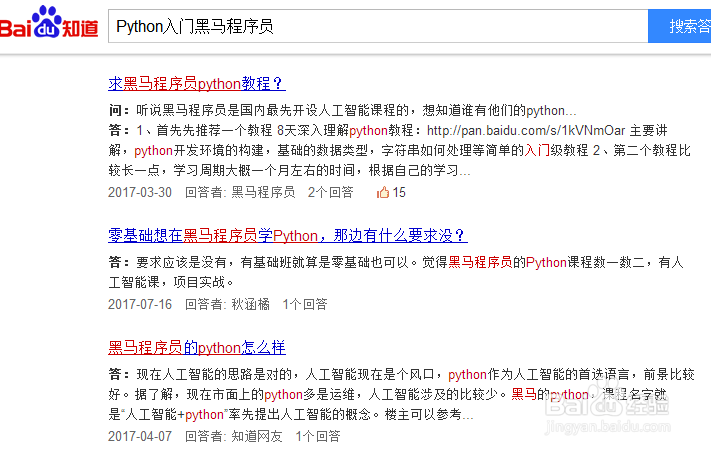711x452 pixels.
Task: Click the thumbs-up icon beside 15
Action: coord(383,192)
